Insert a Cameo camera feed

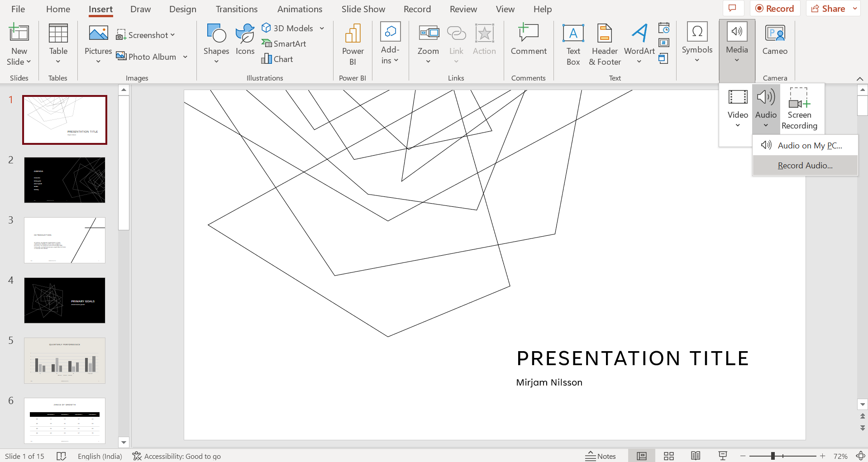point(774,41)
